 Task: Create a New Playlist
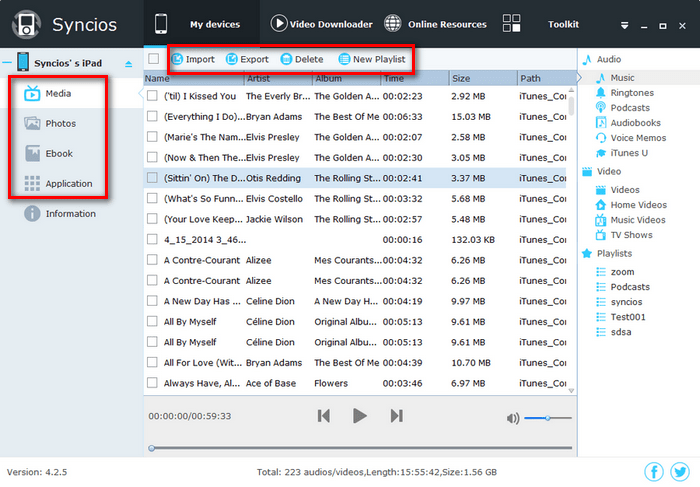click(x=372, y=59)
